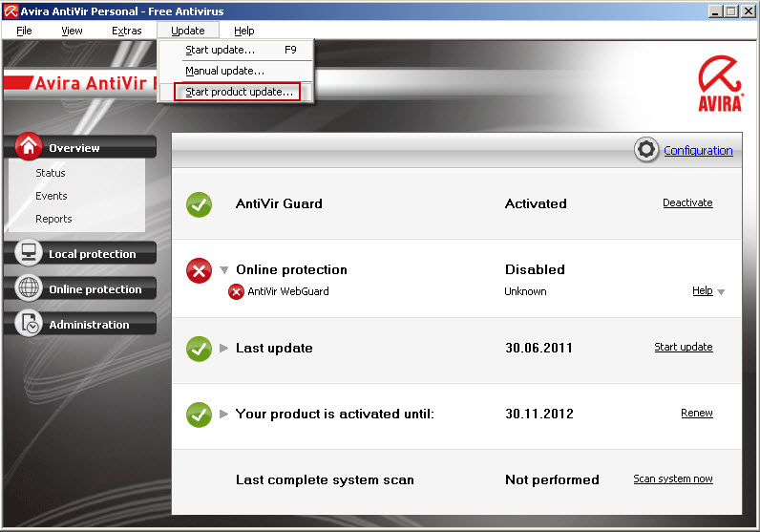Image resolution: width=760 pixels, height=532 pixels.
Task: Click Deactivate for AntiVir Guard
Action: point(687,202)
